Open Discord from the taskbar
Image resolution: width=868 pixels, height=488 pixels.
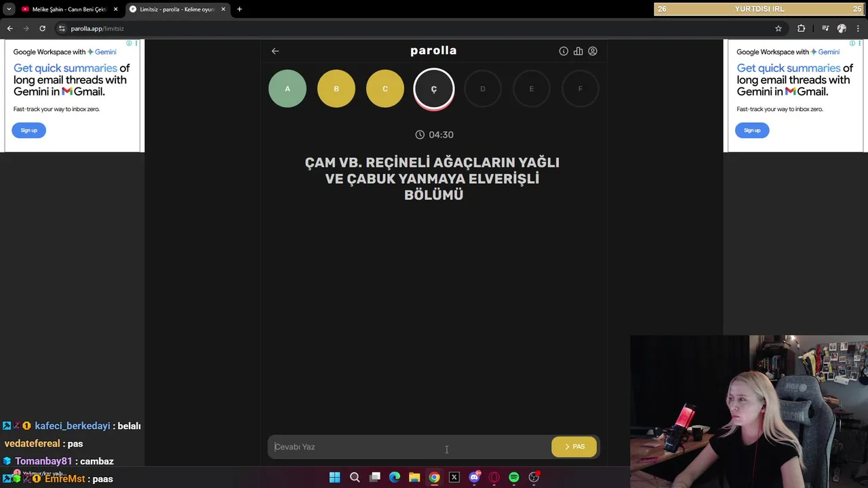coord(475,478)
